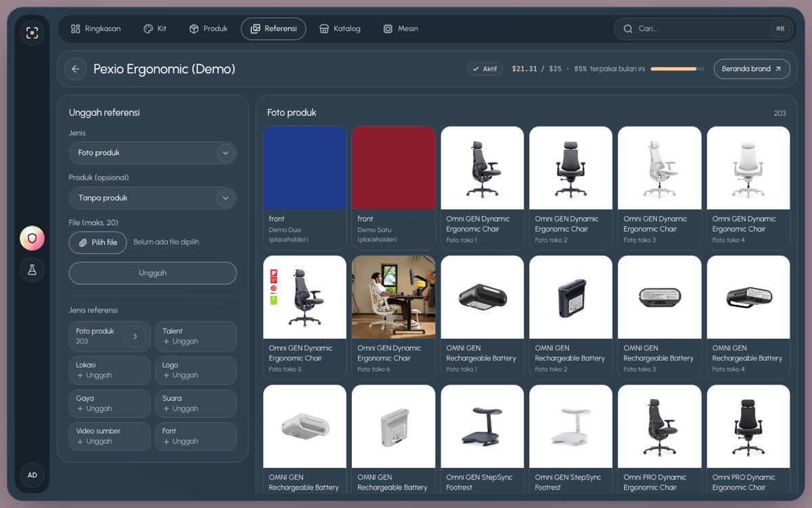Open Omni GEN Dynamic Chair Foto toko 3
Screen dimensions: 812x508
pyautogui.click(x=659, y=188)
